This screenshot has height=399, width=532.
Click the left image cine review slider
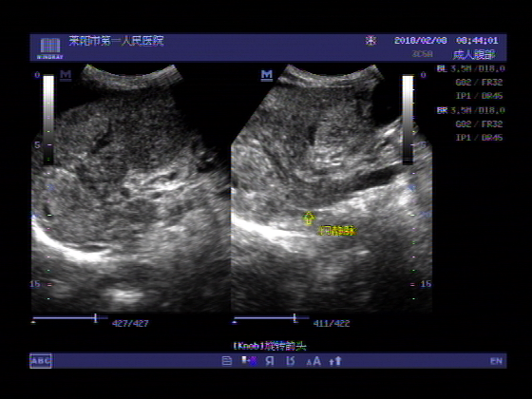coord(69,318)
